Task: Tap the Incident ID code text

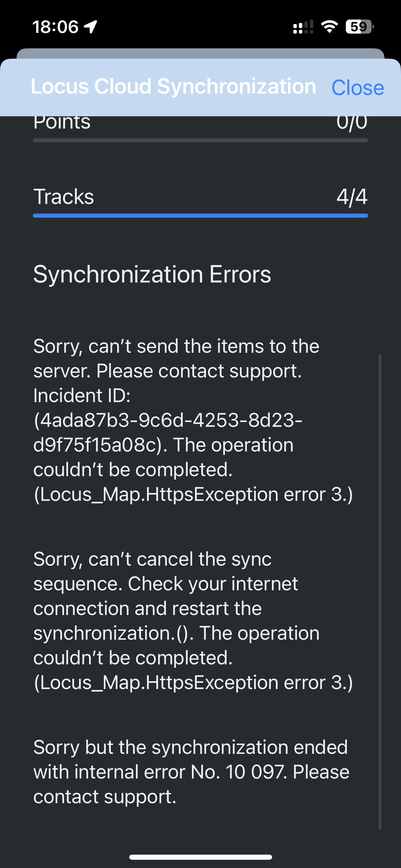Action: coord(168,432)
